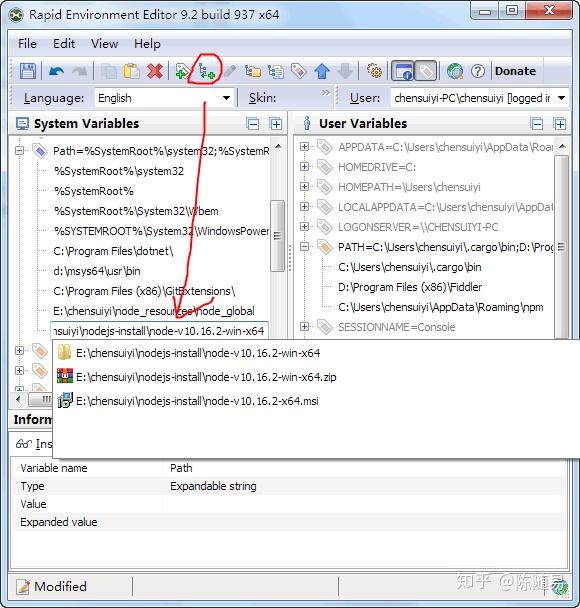Click the Donate button

pyautogui.click(x=515, y=71)
